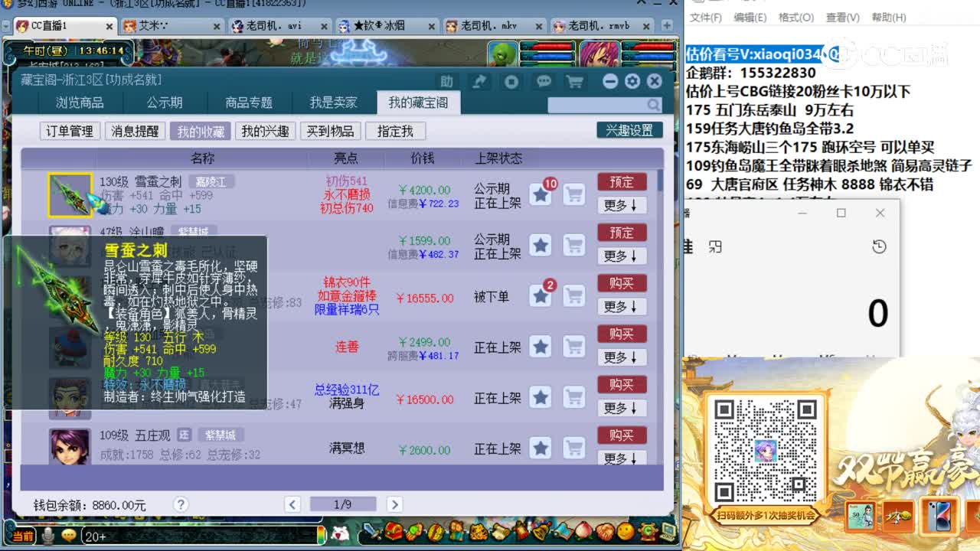980x551 pixels.
Task: Open the 指定我 section
Action: 395,132
